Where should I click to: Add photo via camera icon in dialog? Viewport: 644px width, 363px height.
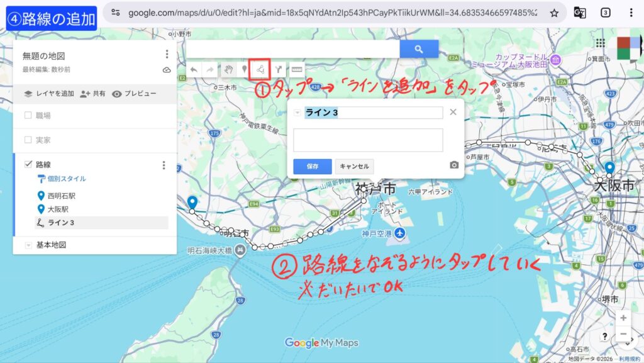pos(454,165)
